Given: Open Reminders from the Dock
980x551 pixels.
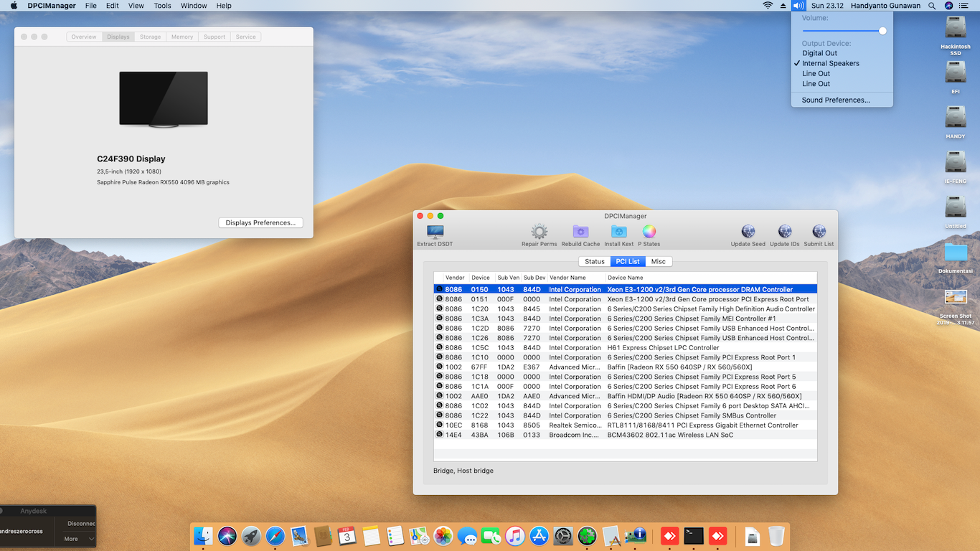Looking at the screenshot, I should point(395,535).
